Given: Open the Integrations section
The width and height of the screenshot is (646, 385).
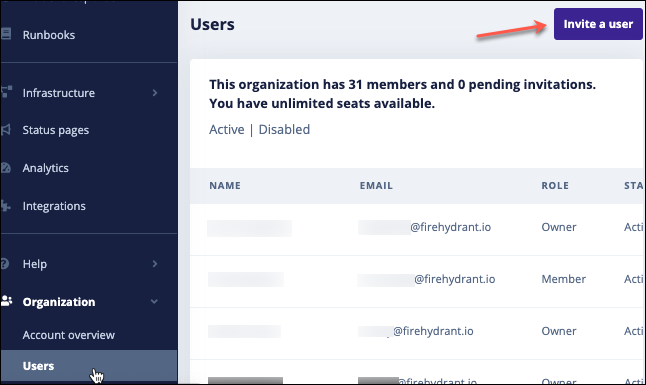Looking at the screenshot, I should coord(54,206).
